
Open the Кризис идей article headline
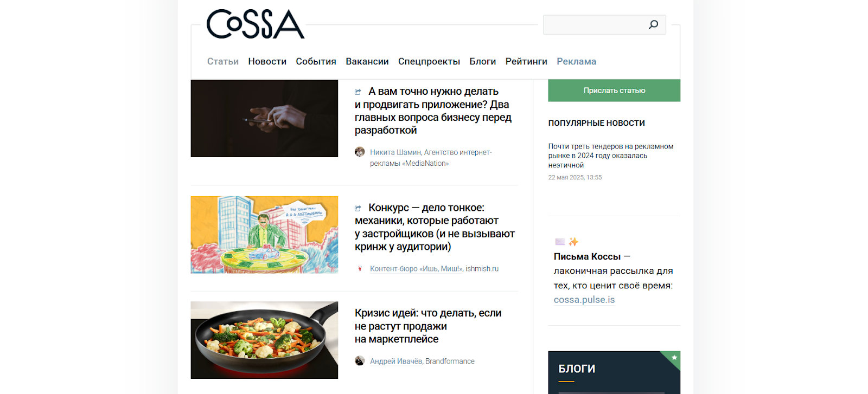coord(428,326)
